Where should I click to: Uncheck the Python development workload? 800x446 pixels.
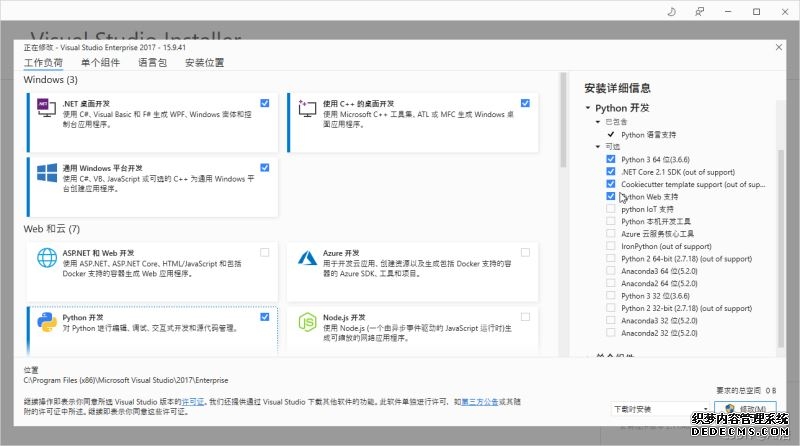(265, 317)
